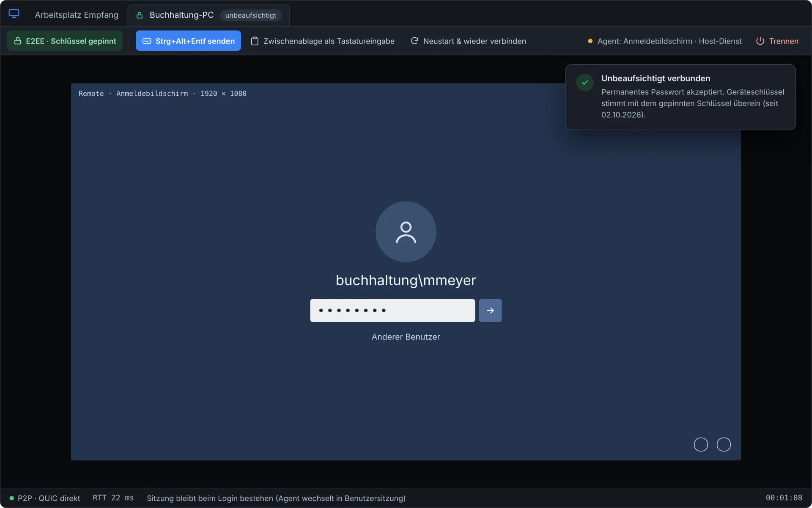This screenshot has height=508, width=812.
Task: Click the green checkmark in the notification
Action: click(x=585, y=83)
